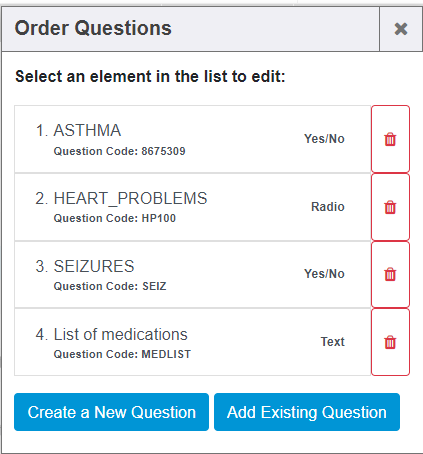
Task: Click the Yes/No type label on SEIZURES
Action: point(324,274)
